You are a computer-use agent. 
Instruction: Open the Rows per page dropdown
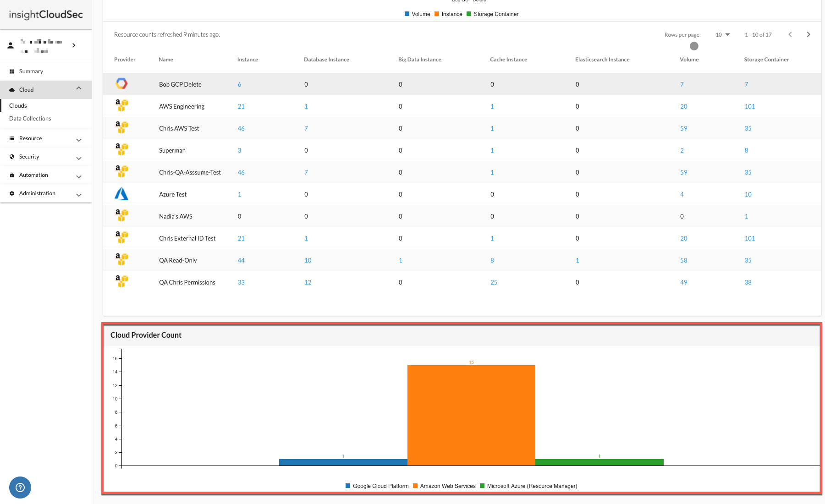click(723, 35)
